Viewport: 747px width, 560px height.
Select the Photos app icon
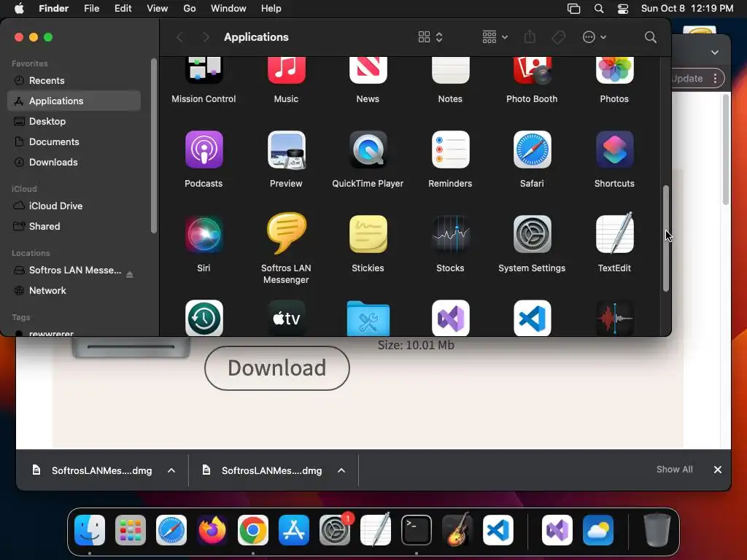(614, 70)
